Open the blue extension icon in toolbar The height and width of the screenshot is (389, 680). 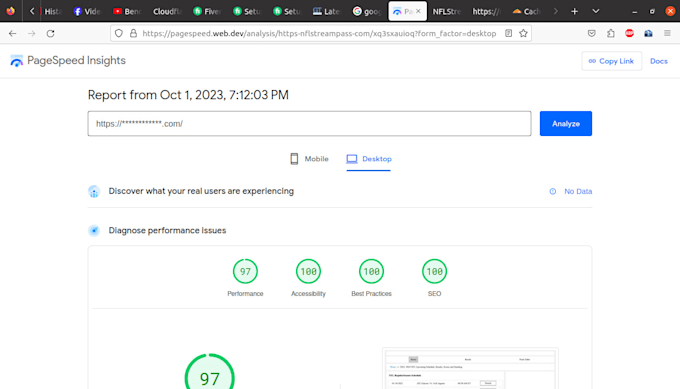pos(648,33)
